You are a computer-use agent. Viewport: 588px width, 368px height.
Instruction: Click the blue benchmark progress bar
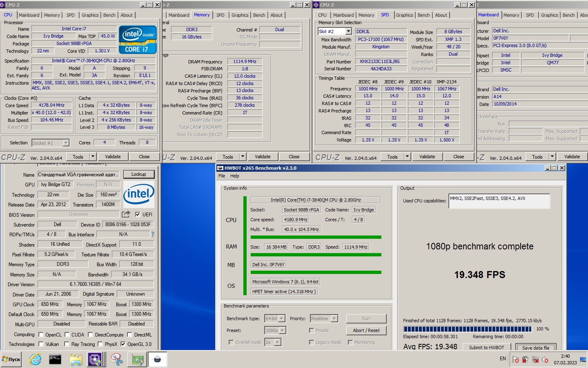click(x=468, y=329)
